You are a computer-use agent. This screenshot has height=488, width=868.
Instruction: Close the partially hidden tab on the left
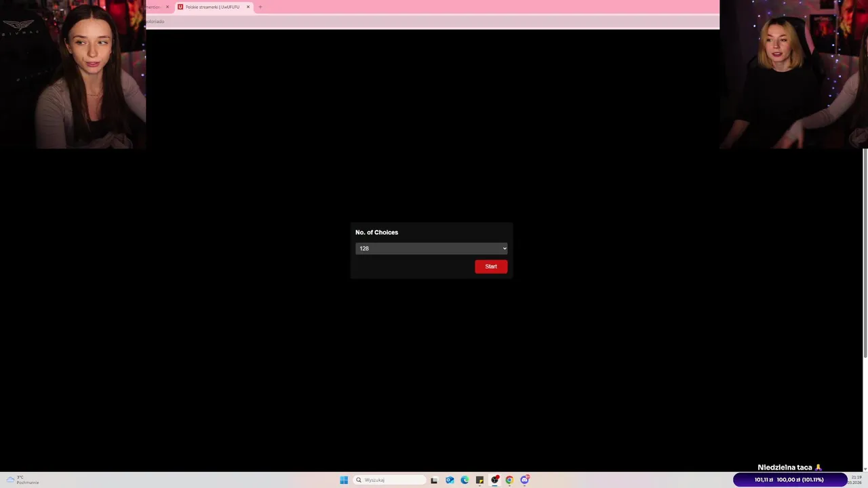[167, 7]
